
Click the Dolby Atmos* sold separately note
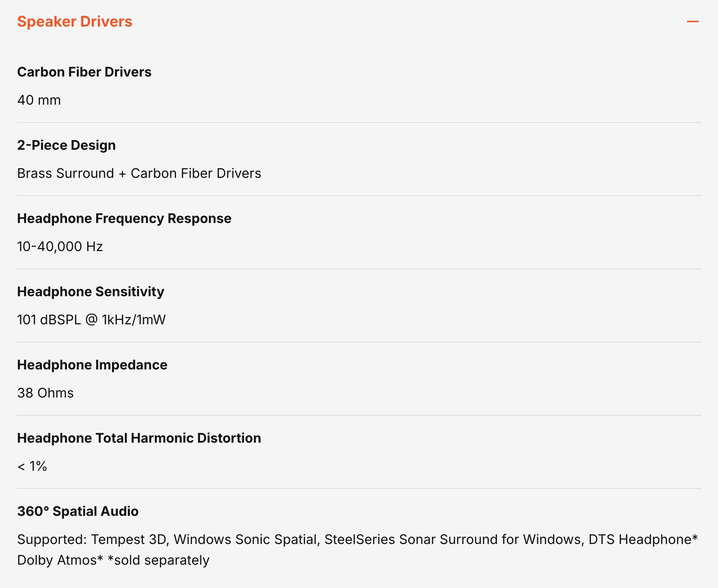coord(113,560)
